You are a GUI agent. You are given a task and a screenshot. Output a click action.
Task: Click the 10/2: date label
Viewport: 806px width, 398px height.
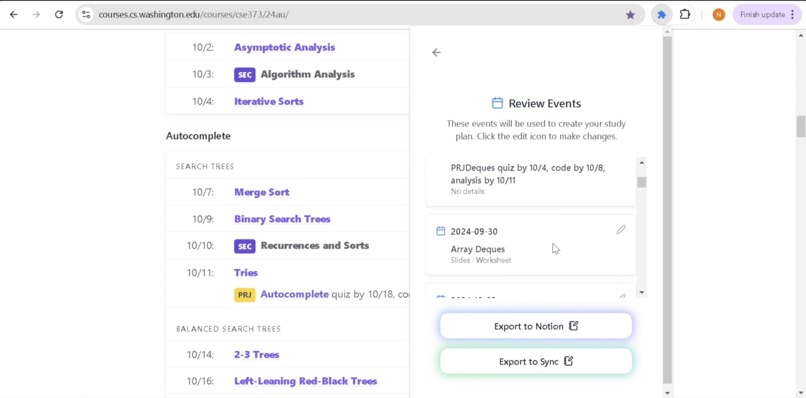pyautogui.click(x=203, y=47)
